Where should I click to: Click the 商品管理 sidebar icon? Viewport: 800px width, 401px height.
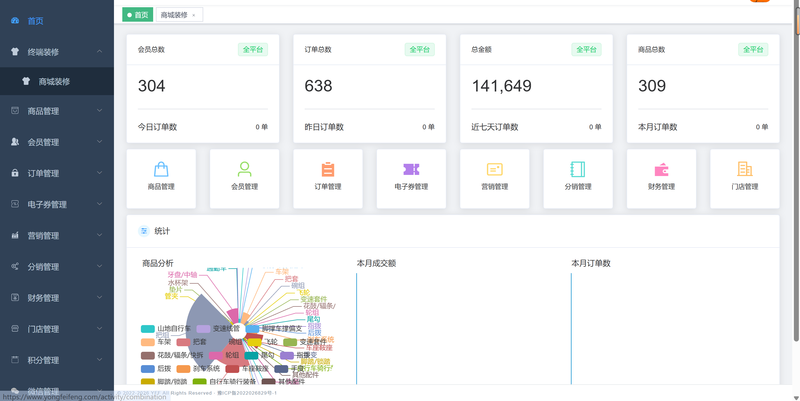(15, 111)
